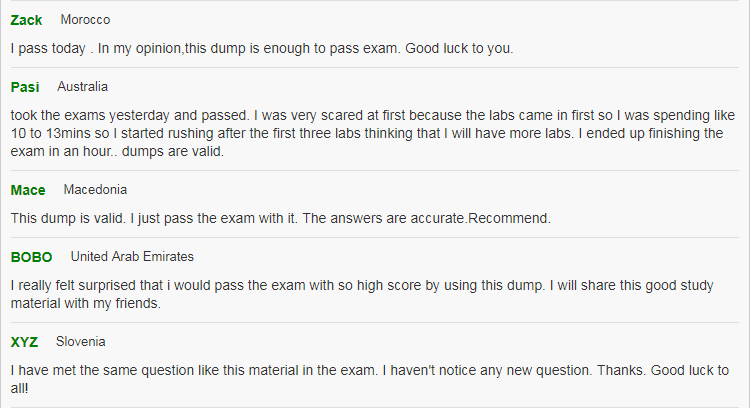Click Mace's review saying dump is valid
The height and width of the screenshot is (408, 751).
click(x=281, y=218)
